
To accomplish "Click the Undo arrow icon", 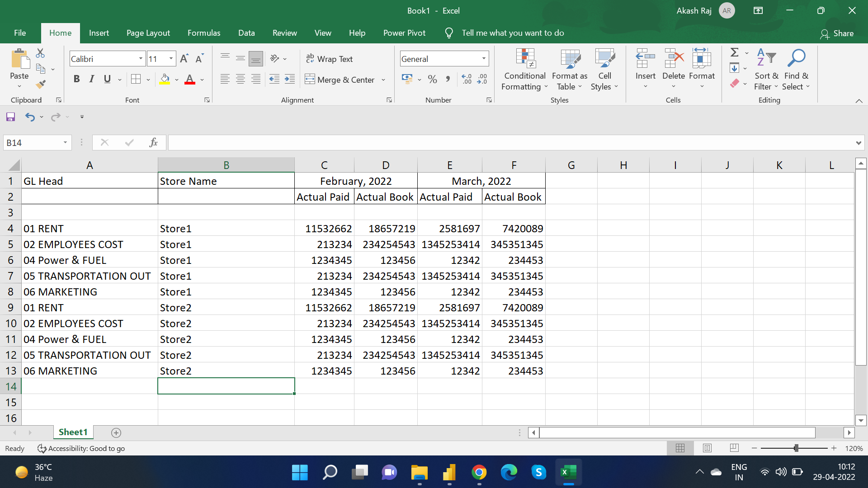I will coord(30,117).
